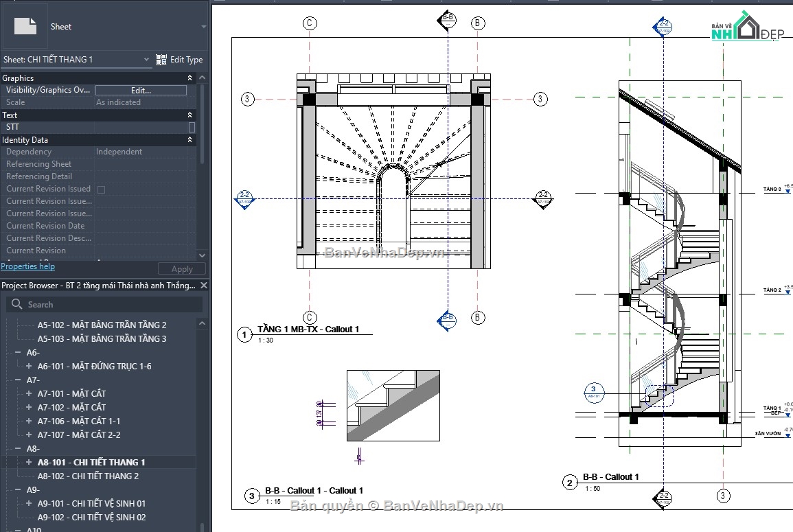Expand A6-101 - MẶT ĐỨNG TRỤC 1-6 node
The height and width of the screenshot is (532, 793).
29,366
